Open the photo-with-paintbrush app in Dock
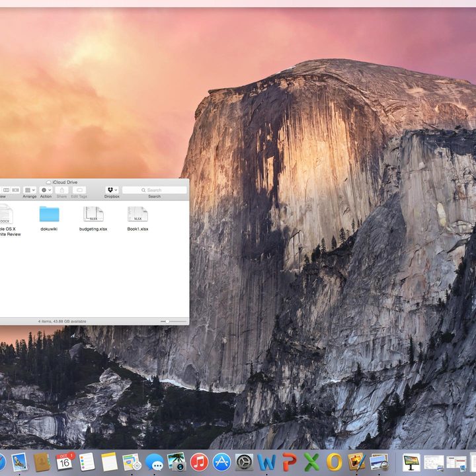 click(x=357, y=461)
